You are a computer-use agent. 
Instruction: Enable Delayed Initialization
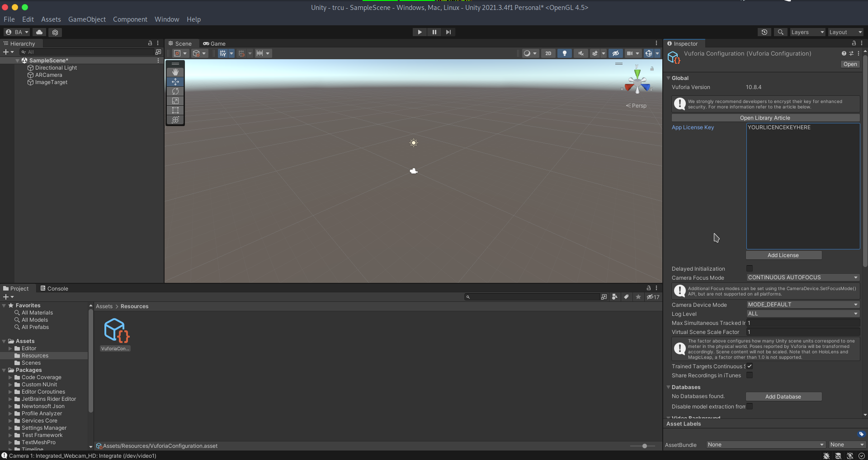749,268
